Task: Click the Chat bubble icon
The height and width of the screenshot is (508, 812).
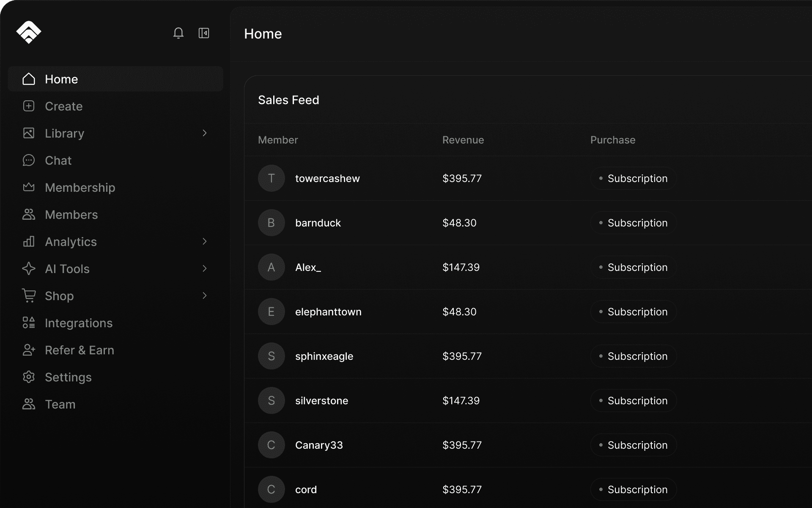Action: click(x=29, y=160)
